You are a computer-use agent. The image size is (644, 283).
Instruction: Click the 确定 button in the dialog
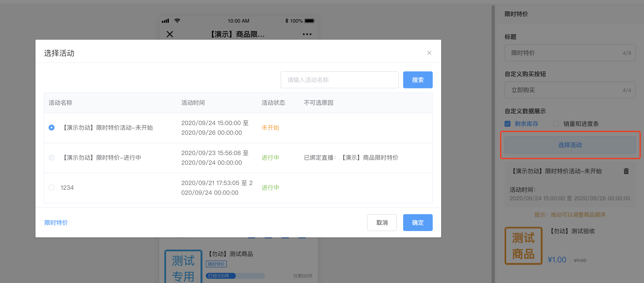[x=418, y=223]
